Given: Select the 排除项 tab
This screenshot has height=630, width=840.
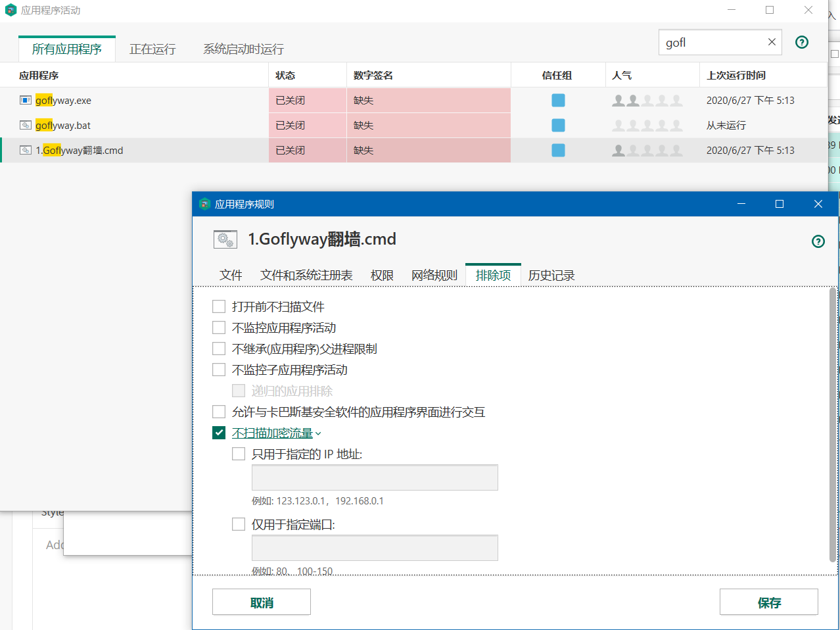Looking at the screenshot, I should [x=493, y=275].
